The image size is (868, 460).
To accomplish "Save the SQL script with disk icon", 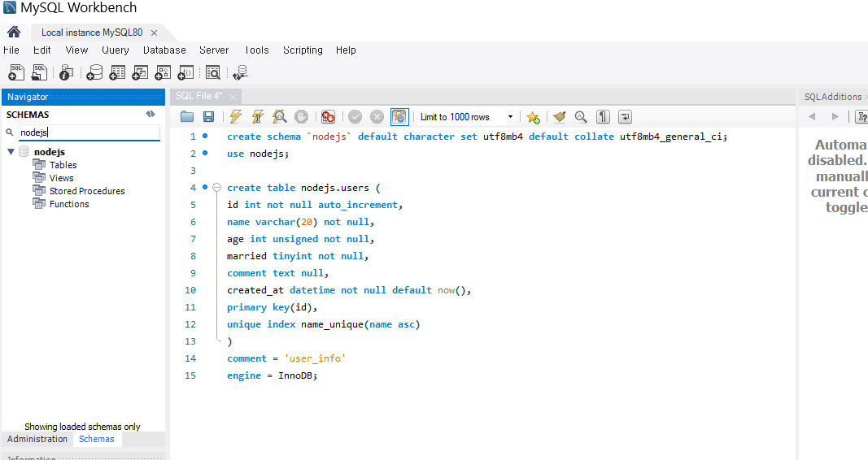I will coord(209,117).
